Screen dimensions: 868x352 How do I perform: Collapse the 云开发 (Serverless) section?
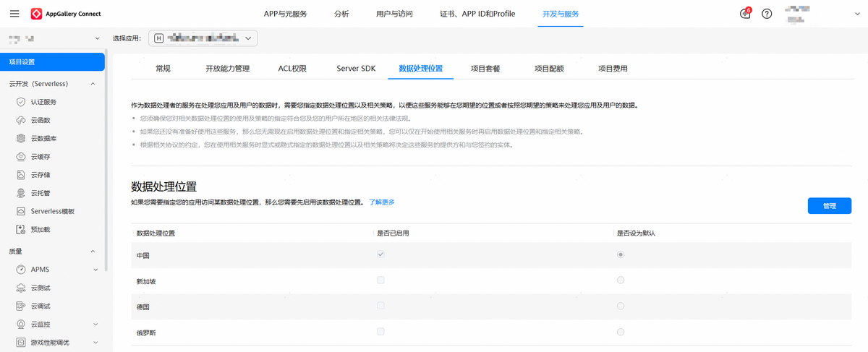pos(93,84)
